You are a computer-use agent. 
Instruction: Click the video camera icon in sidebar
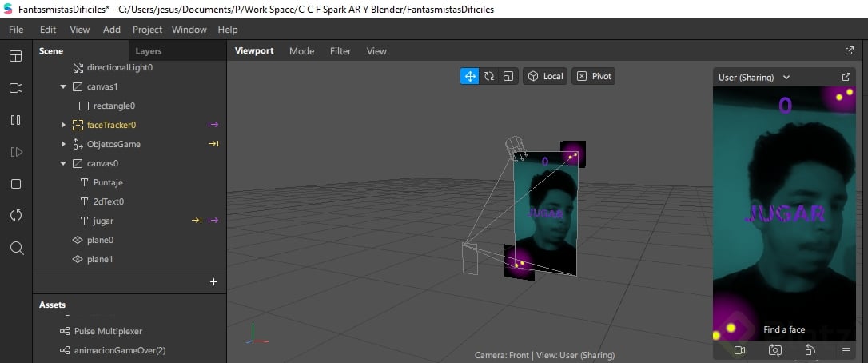click(16, 88)
